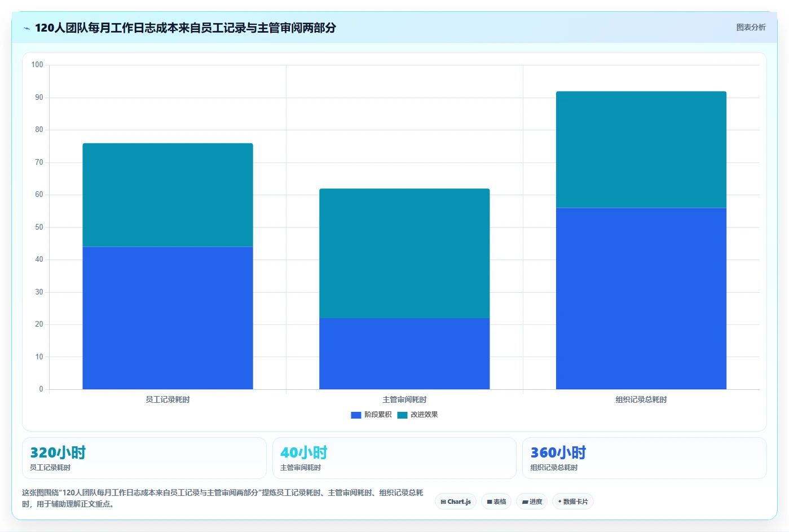Image resolution: width=789 pixels, height=532 pixels.
Task: Select the 数据卡片 tag pill
Action: (573, 502)
